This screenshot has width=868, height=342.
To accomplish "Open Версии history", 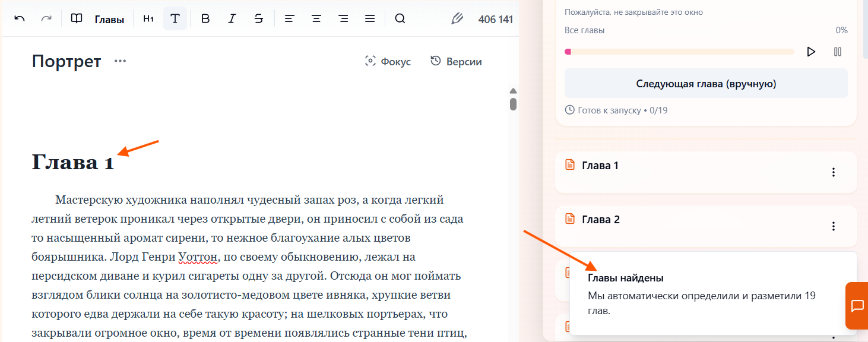I will tap(456, 61).
